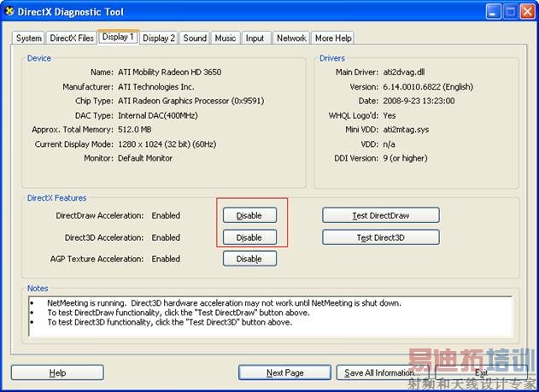Click the NetMeeting is running note
This screenshot has height=392, width=539.
(x=224, y=303)
